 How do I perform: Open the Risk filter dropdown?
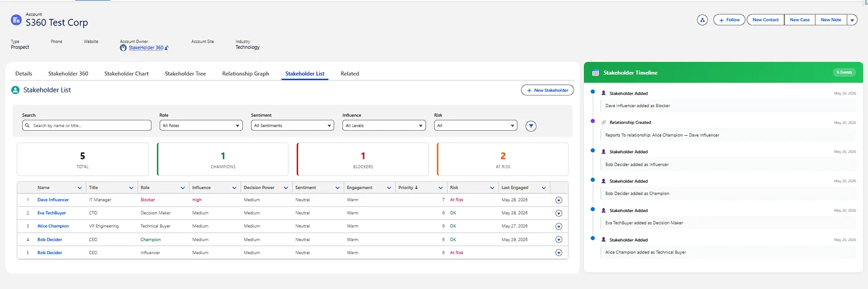click(476, 125)
